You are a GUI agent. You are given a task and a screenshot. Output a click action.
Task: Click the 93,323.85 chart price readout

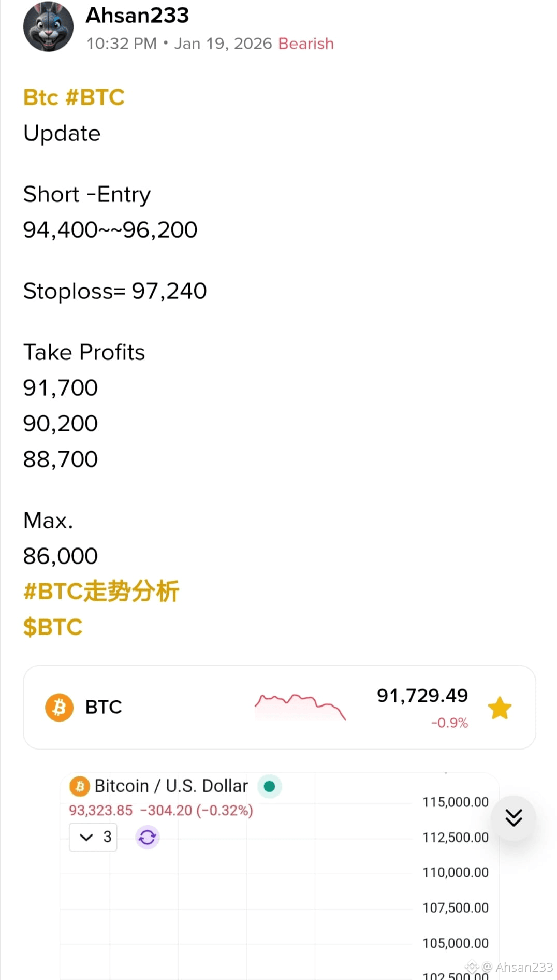point(101,811)
